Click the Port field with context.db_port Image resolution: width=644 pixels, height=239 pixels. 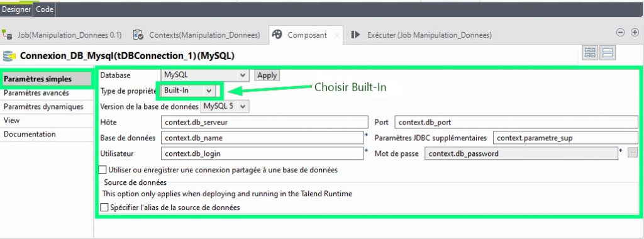coord(516,123)
